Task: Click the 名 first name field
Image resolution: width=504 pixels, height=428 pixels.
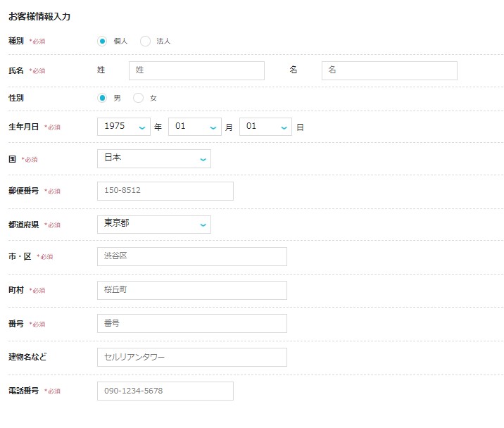Action: (x=389, y=70)
